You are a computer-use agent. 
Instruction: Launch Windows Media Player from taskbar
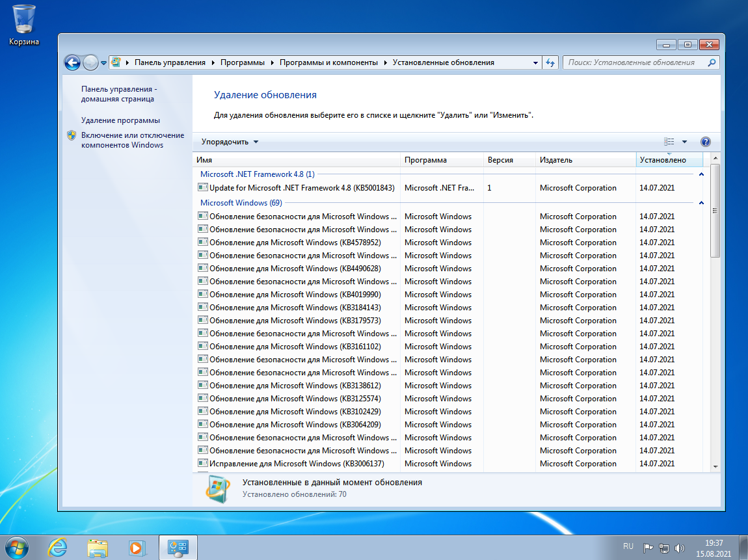tap(137, 548)
